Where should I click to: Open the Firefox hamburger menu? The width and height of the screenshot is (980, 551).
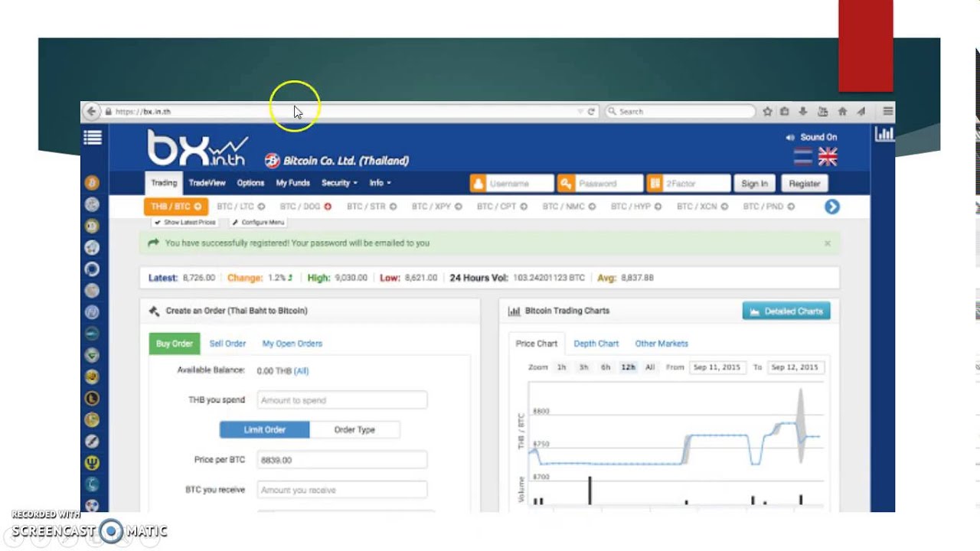(887, 112)
